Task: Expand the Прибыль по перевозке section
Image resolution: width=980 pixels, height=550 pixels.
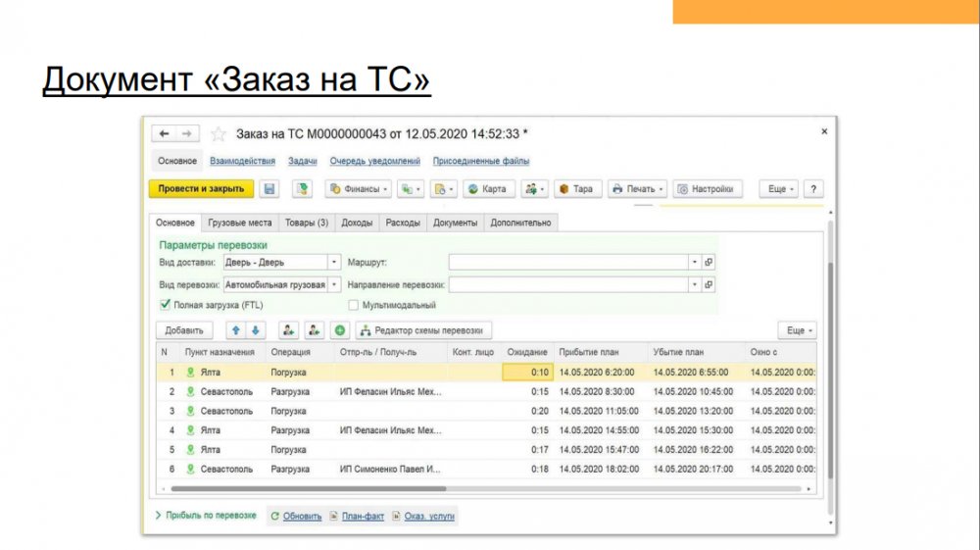Action: [x=205, y=516]
